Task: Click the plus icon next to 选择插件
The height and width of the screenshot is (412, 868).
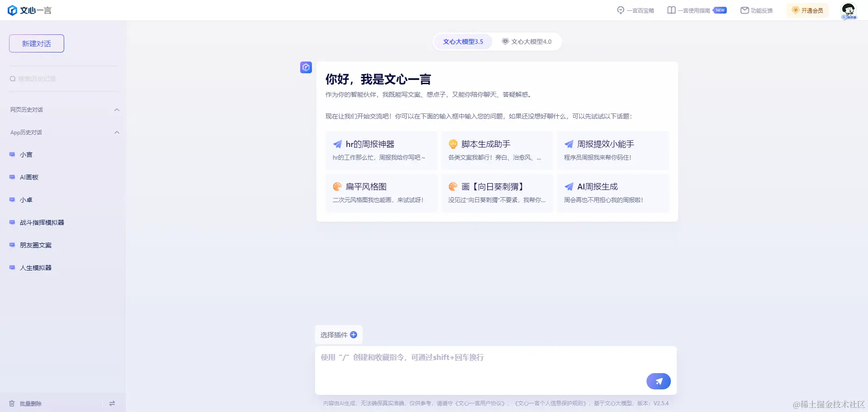Action: 354,335
